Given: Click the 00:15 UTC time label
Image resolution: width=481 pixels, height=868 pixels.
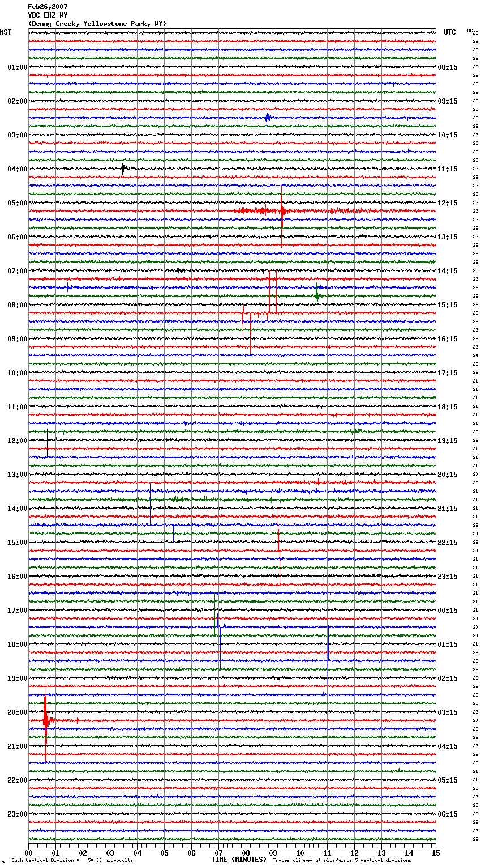Looking at the screenshot, I should pyautogui.click(x=448, y=611).
